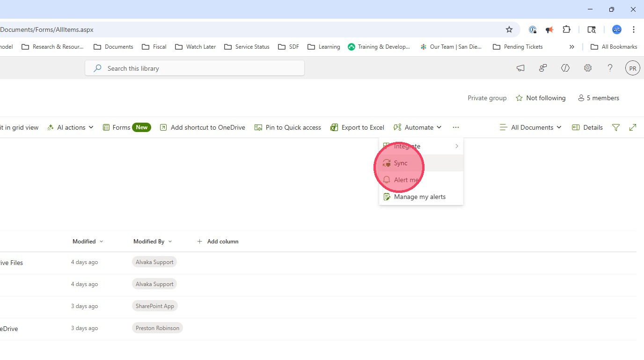Open the Pending Tickets bookmark folder
Image resolution: width=644 pixels, height=360 pixels.
click(518, 47)
